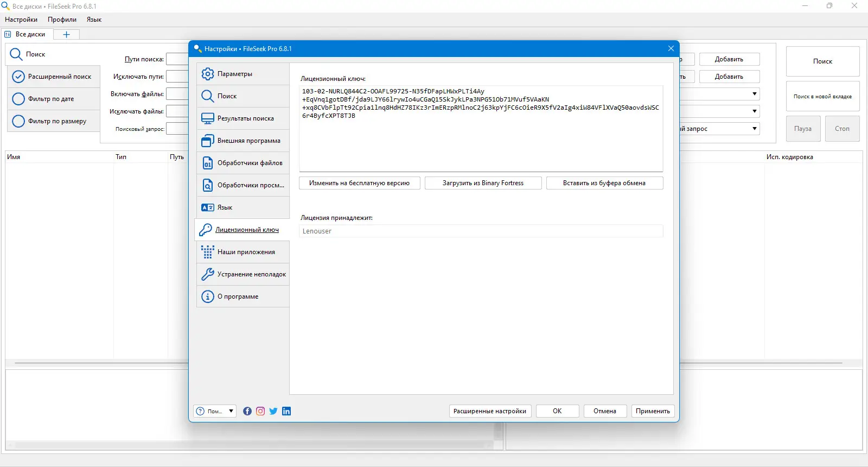Click the Стоп button
868x467 pixels.
coord(842,129)
